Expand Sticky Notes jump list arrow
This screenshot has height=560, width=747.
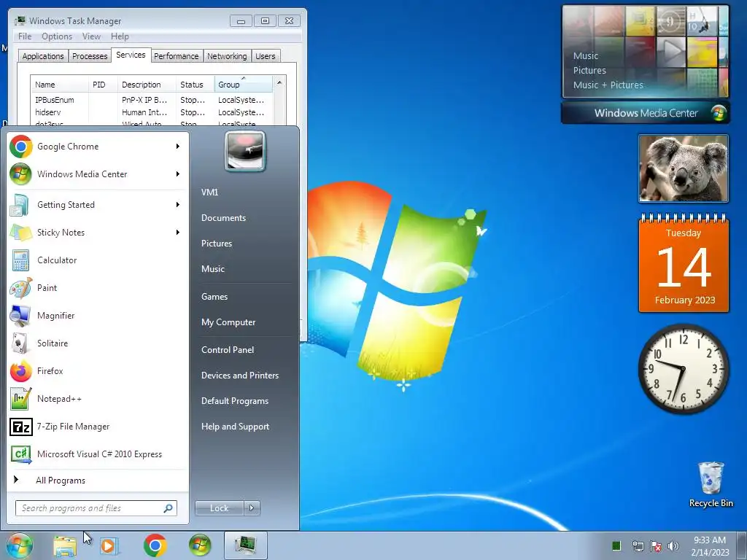coord(178,233)
